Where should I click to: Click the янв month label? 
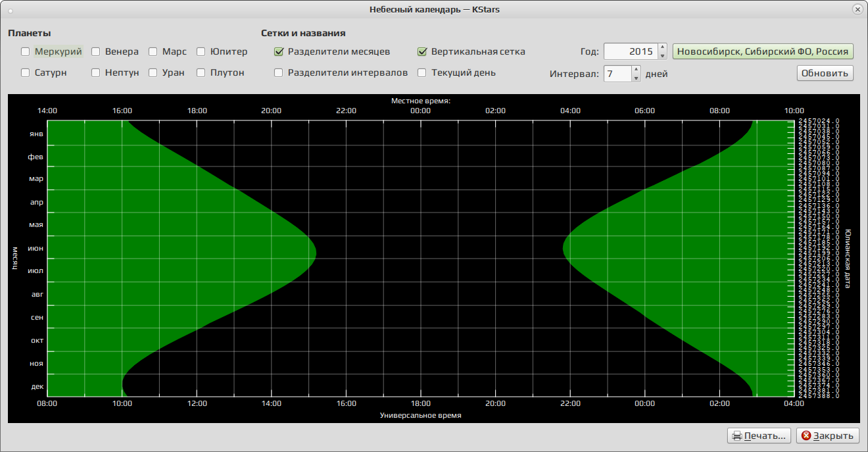pyautogui.click(x=37, y=133)
